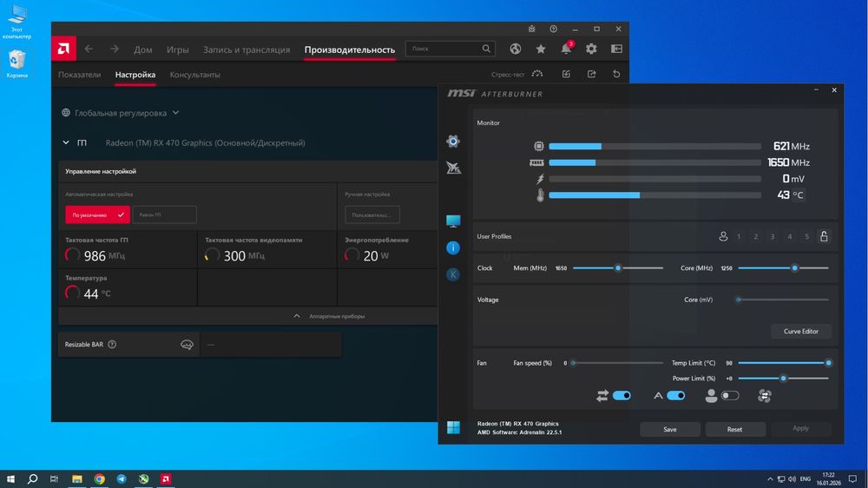Click the Reset button in Afterburner
Image resolution: width=868 pixels, height=488 pixels.
[x=735, y=429]
